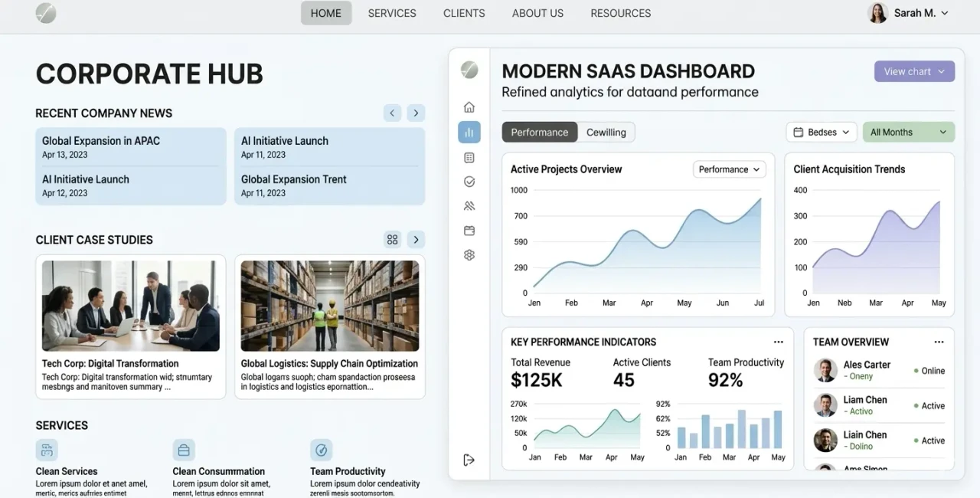Click Client Acquisition Trends chart title
Screen dimensions: 980x498
coord(849,169)
